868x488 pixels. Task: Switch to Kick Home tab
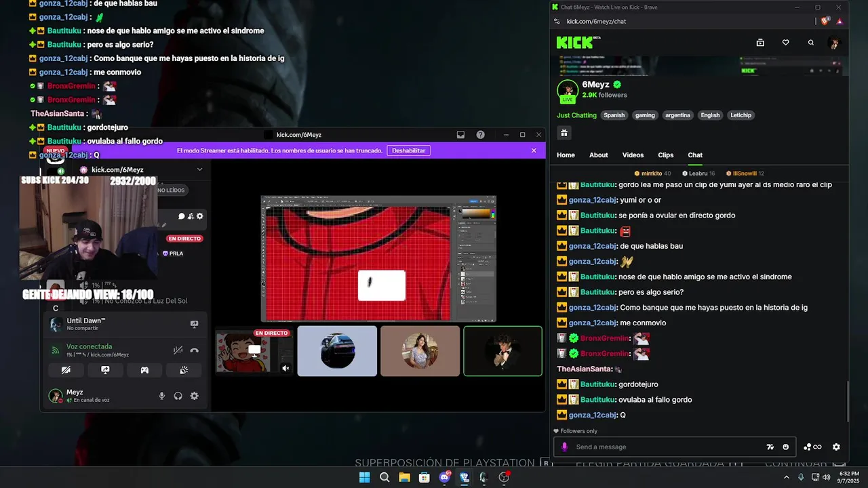tap(566, 155)
